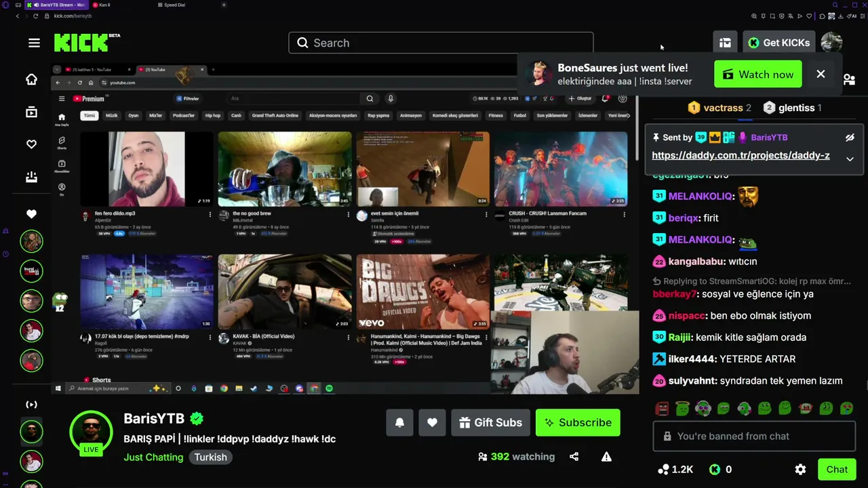Open the Home sidebar icon
Viewport: 868px width, 488px height.
coord(31,79)
